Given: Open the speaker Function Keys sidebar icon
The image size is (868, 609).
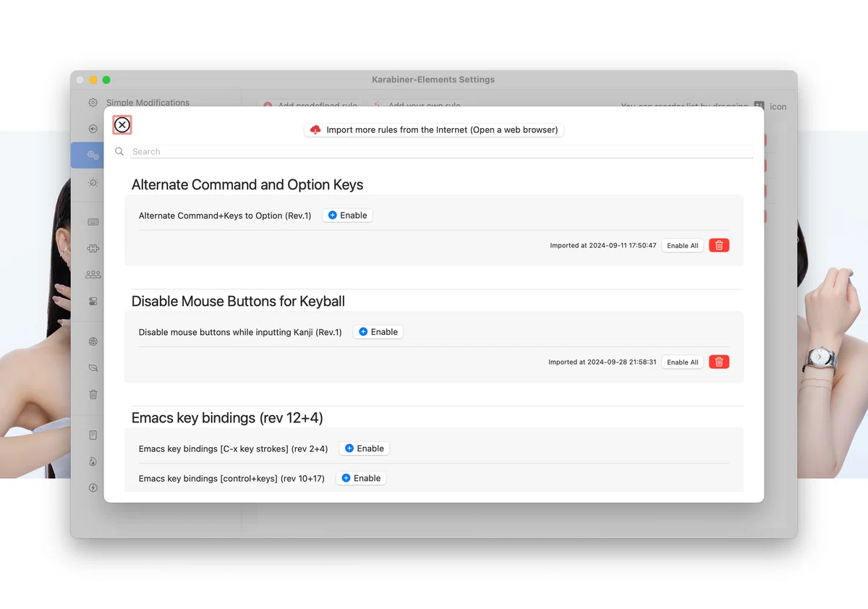Looking at the screenshot, I should [93, 129].
